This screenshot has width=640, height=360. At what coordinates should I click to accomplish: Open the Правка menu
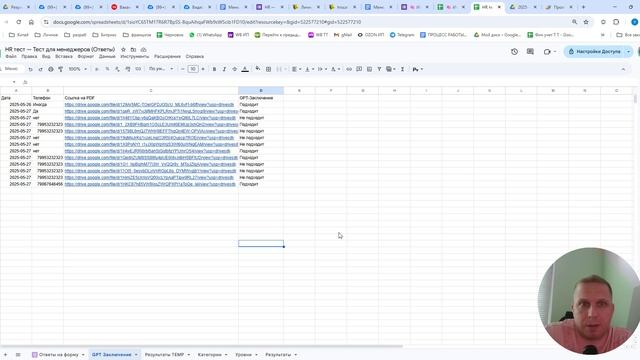click(29, 56)
